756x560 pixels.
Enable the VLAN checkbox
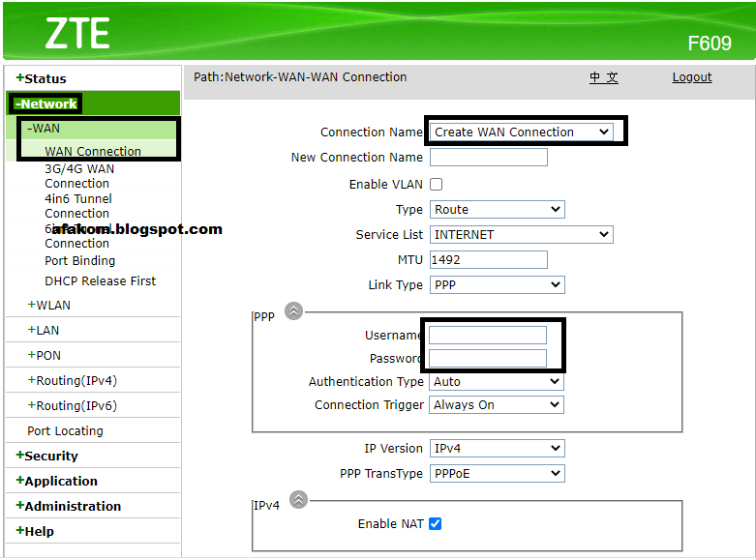(436, 184)
